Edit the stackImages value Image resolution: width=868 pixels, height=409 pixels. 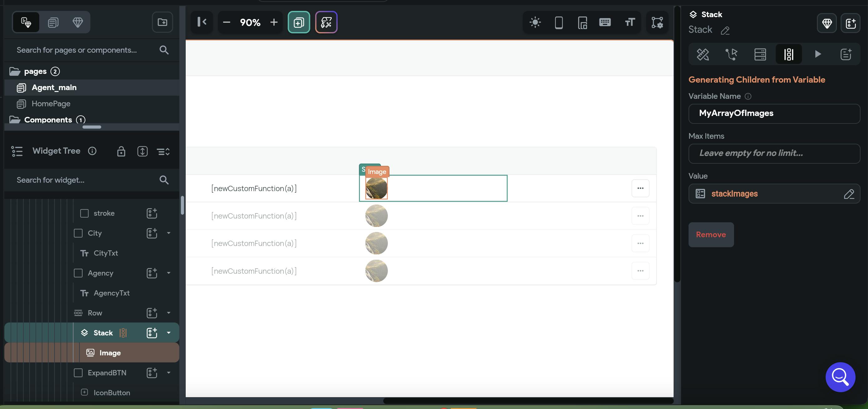[848, 194]
